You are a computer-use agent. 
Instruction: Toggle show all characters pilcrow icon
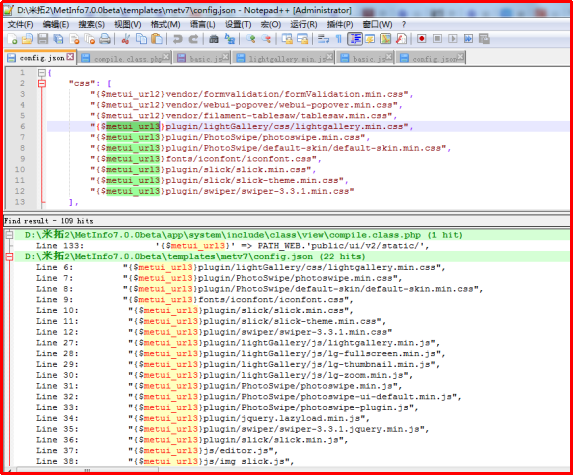[339, 39]
